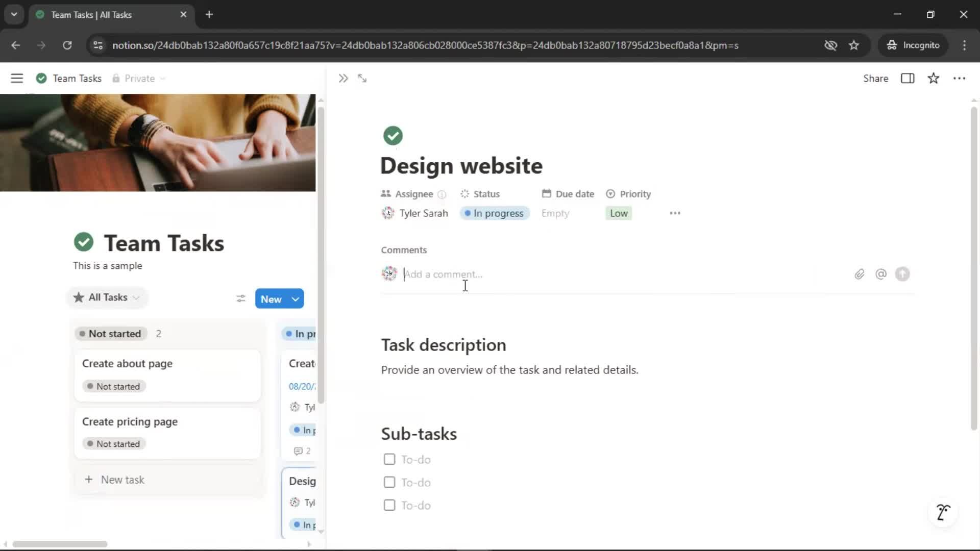Open the Notion AI assistant button
Viewport: 980px width, 551px height.
pyautogui.click(x=943, y=512)
